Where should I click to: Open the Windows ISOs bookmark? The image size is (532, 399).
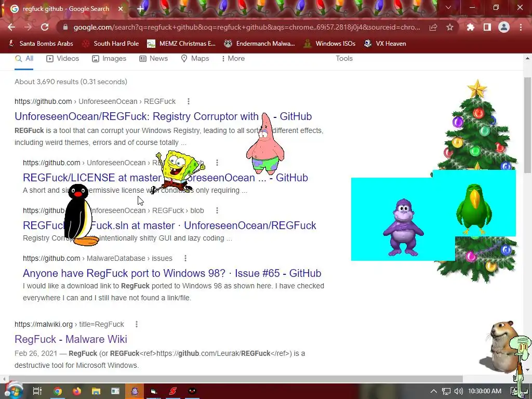click(329, 44)
